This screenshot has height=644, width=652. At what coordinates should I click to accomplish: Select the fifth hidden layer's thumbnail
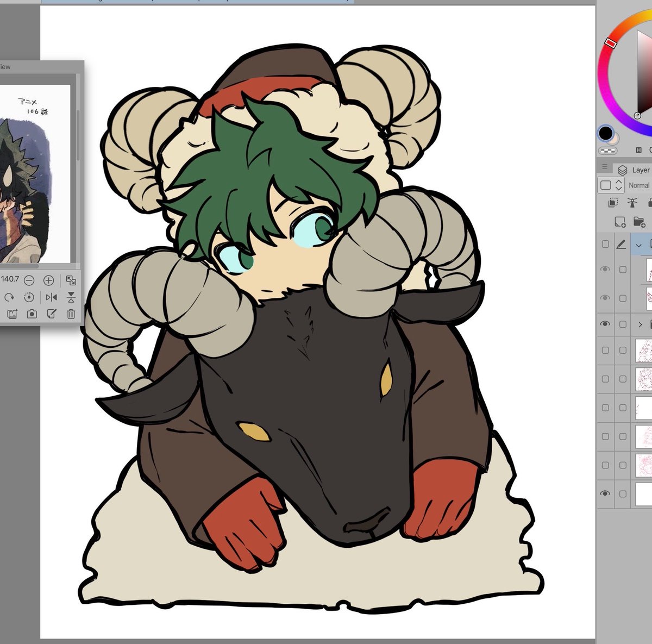tap(644, 465)
